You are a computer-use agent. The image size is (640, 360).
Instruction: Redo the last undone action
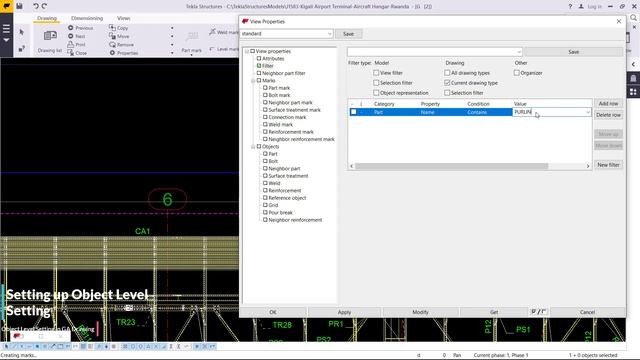(x=44, y=6)
